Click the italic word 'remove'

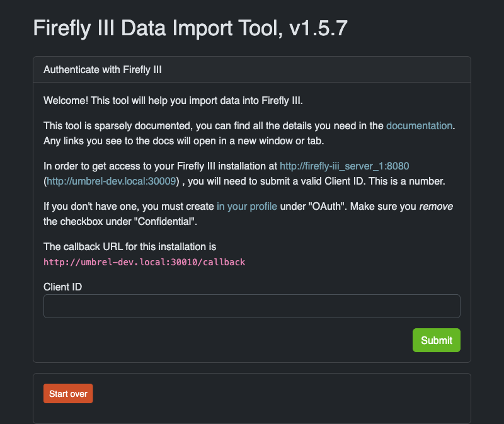[x=436, y=207]
